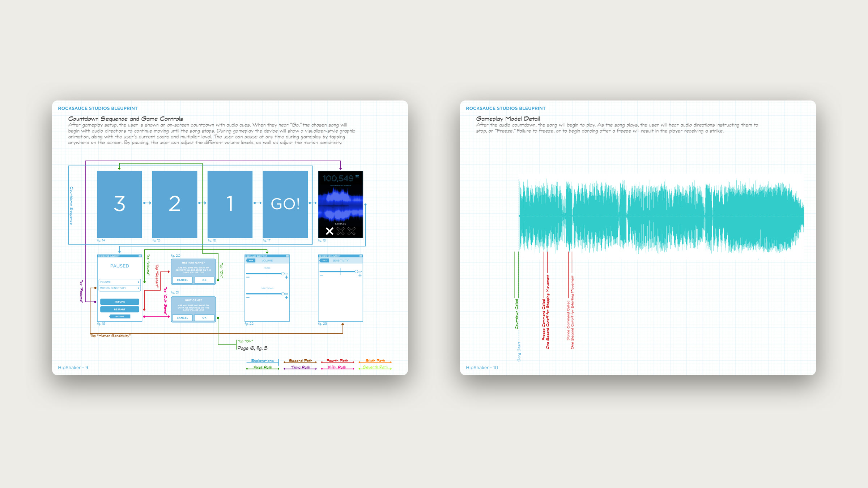This screenshot has width=868, height=488.
Task: Click the 'Second Path' legend entry
Action: 300,361
